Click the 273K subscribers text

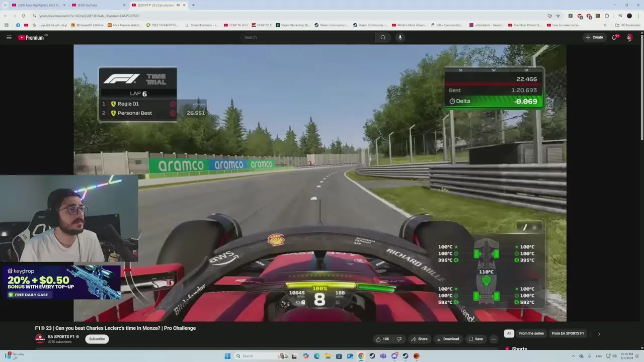pyautogui.click(x=60, y=342)
